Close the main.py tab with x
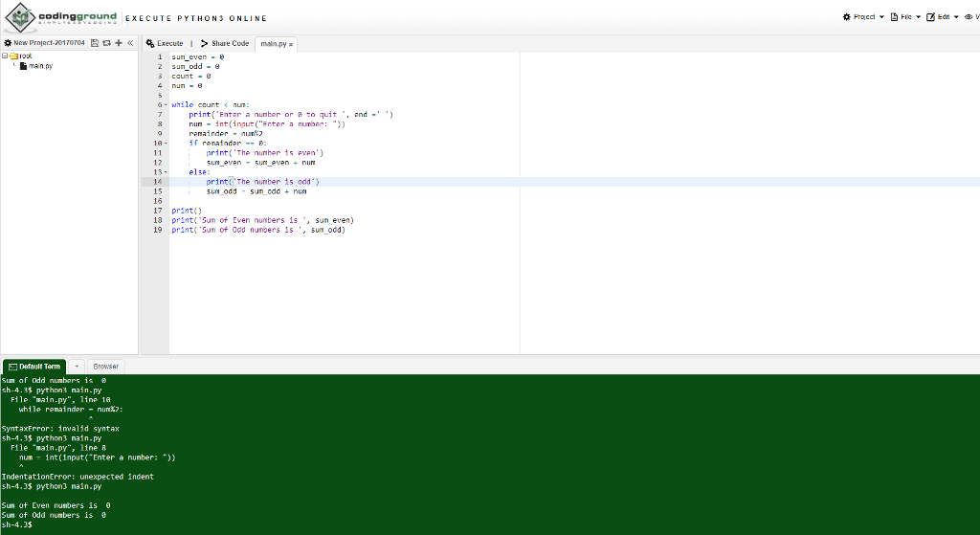This screenshot has width=980, height=535. point(291,44)
